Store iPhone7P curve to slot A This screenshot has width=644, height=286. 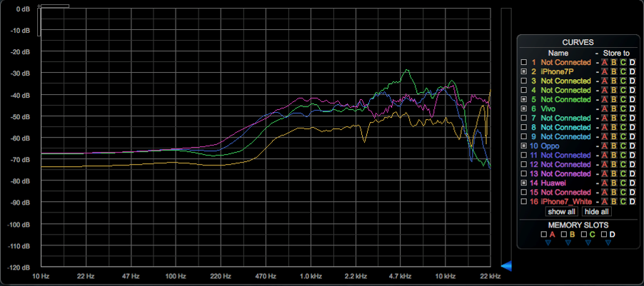click(604, 72)
